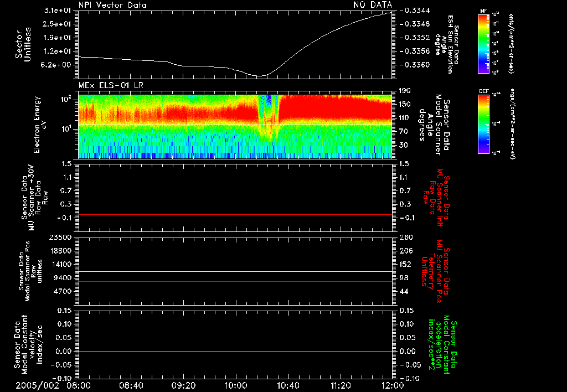Click the 09:20 time axis label
Image resolution: width=567 pixels, height=392 pixels.
[x=184, y=385]
